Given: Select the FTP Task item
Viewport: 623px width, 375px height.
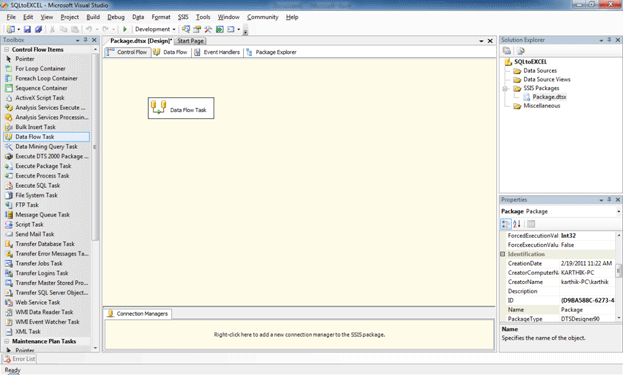Looking at the screenshot, I should pyautogui.click(x=27, y=205).
